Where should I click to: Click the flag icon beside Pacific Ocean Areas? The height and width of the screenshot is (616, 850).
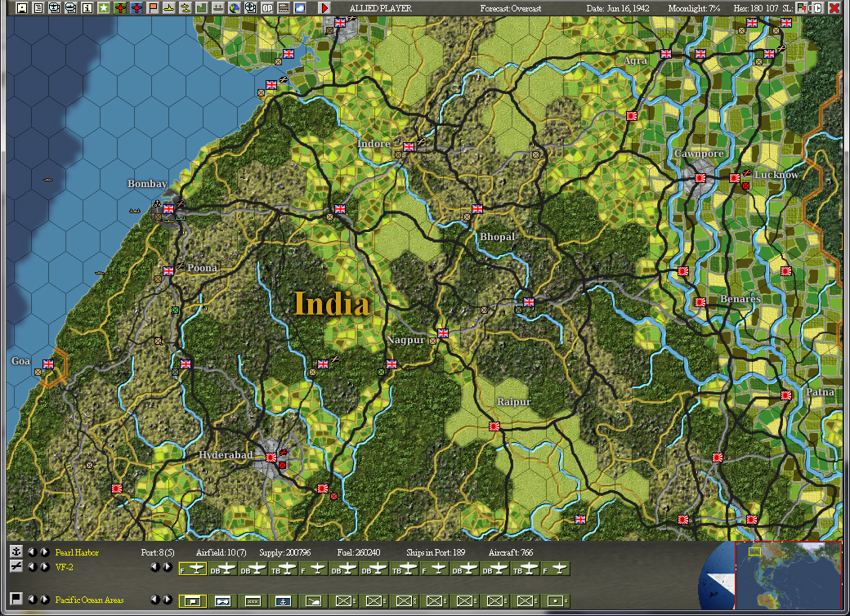click(16, 598)
